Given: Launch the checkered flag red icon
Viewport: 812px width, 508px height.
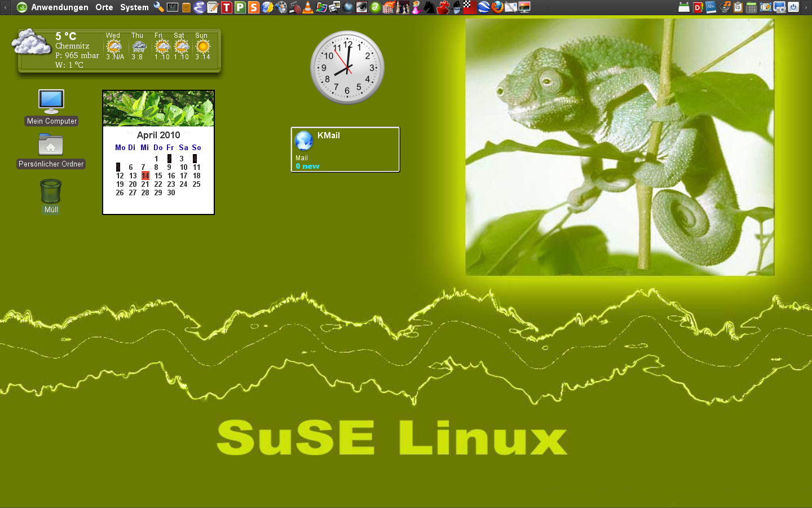Looking at the screenshot, I should (470, 7).
